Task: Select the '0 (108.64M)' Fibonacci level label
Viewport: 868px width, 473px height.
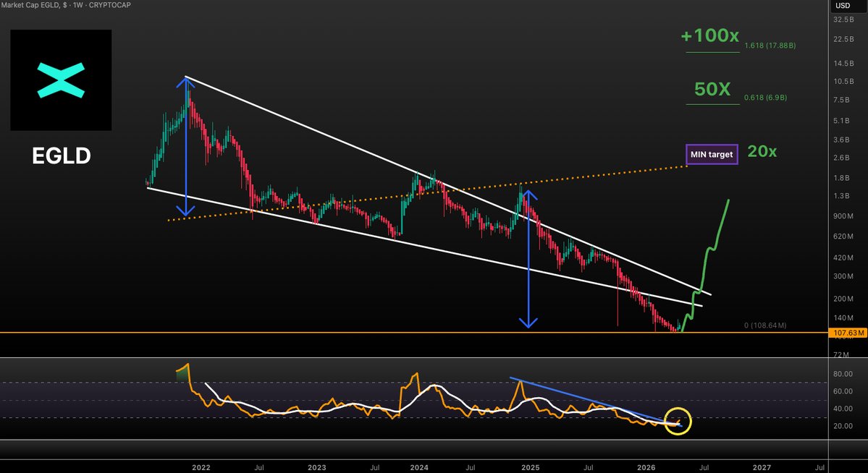Action: (x=765, y=325)
